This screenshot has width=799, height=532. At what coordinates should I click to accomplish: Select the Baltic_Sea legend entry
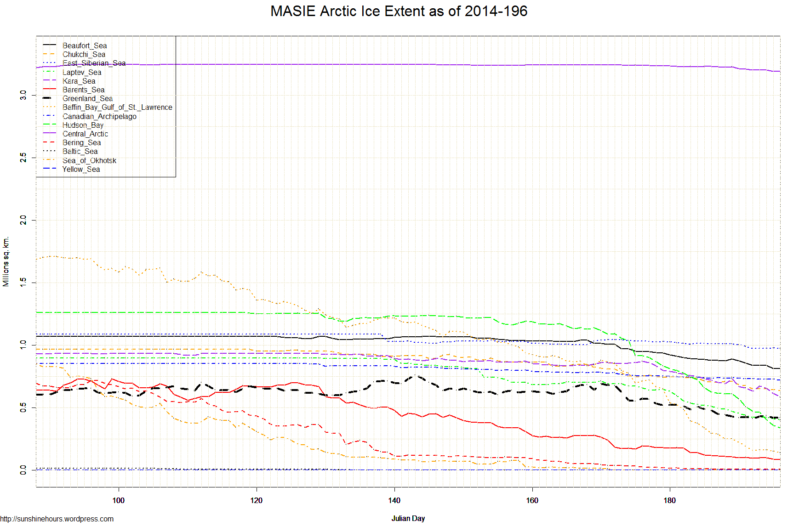point(80,151)
